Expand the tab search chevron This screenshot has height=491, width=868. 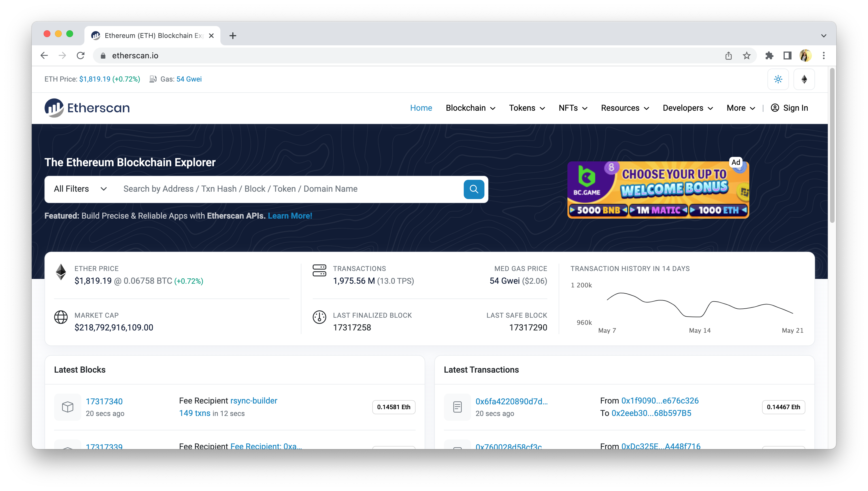tap(824, 36)
